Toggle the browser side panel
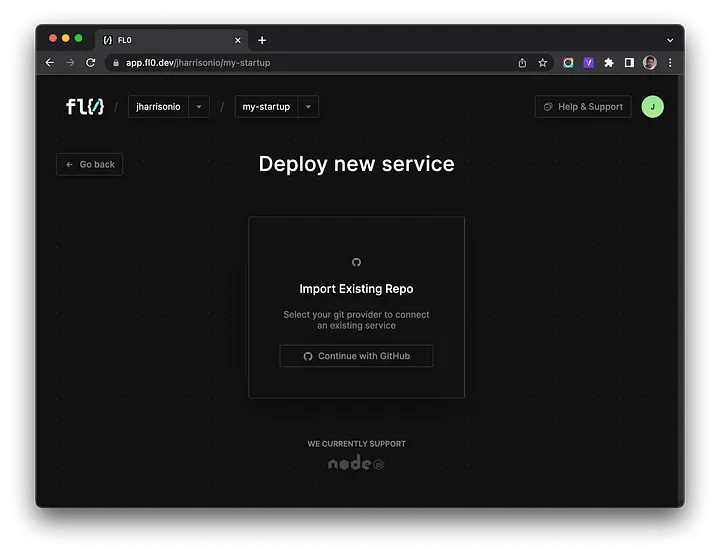Viewport: 720px width, 555px height. (629, 62)
